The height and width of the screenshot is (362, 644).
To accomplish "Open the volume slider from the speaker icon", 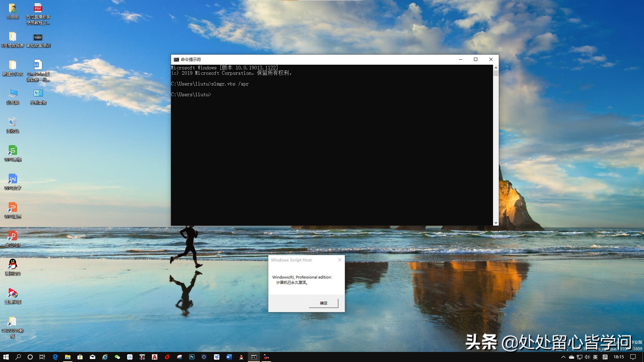I will click(x=587, y=357).
